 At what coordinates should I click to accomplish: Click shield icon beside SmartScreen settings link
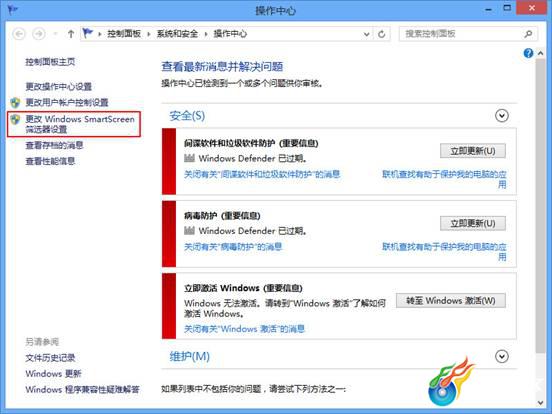[x=15, y=119]
